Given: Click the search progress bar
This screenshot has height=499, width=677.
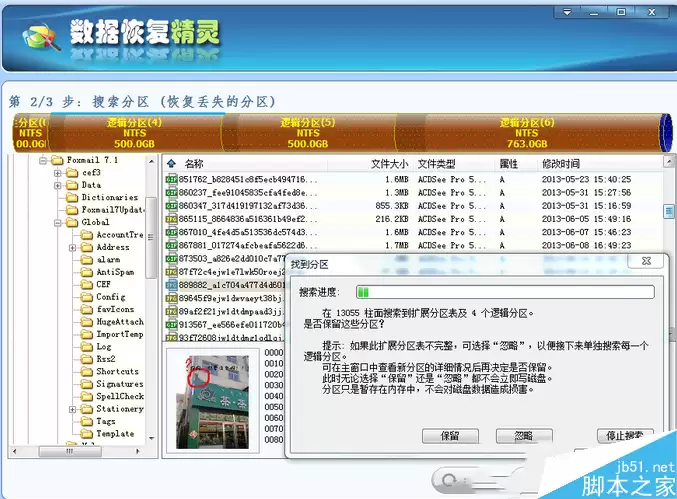Looking at the screenshot, I should pyautogui.click(x=505, y=292).
